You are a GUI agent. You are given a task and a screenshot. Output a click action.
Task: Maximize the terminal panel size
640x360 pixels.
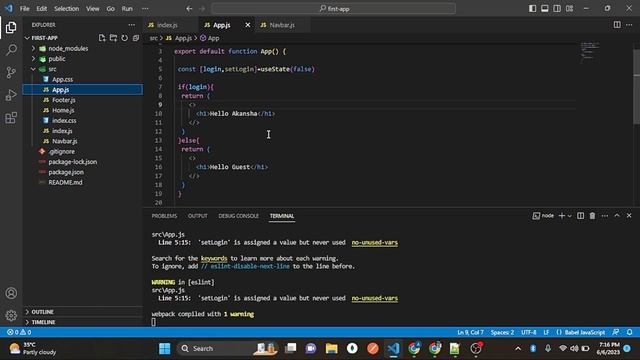tap(617, 216)
